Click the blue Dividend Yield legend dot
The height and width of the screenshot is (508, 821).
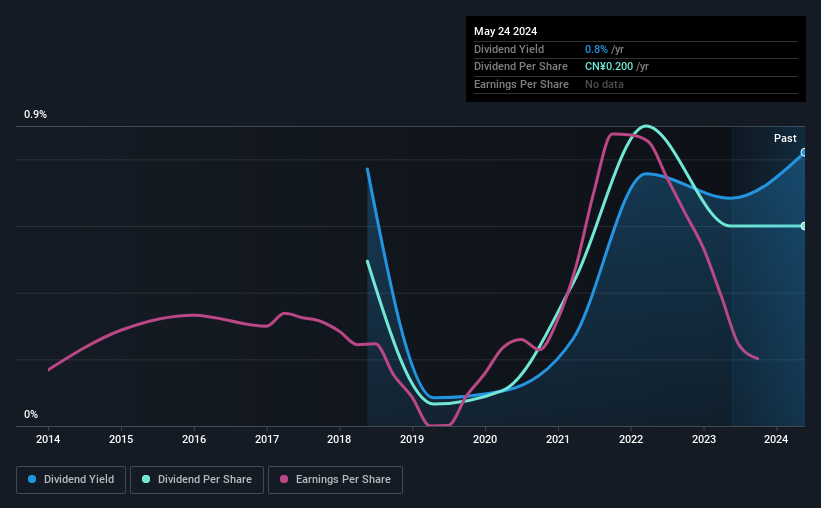click(32, 479)
